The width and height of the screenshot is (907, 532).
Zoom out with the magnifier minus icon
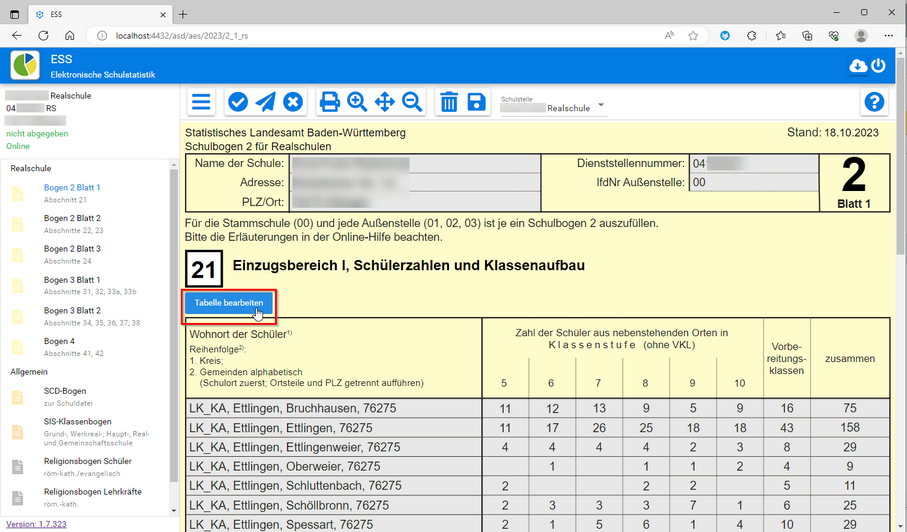point(412,102)
